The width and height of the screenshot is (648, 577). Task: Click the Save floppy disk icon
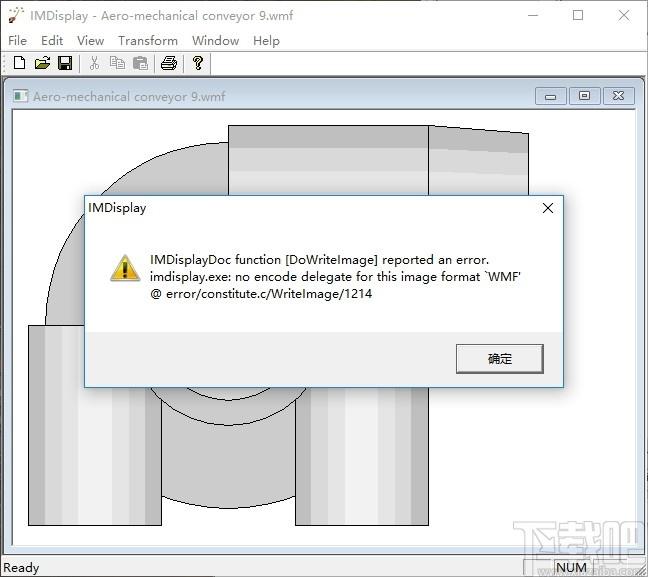tap(65, 63)
